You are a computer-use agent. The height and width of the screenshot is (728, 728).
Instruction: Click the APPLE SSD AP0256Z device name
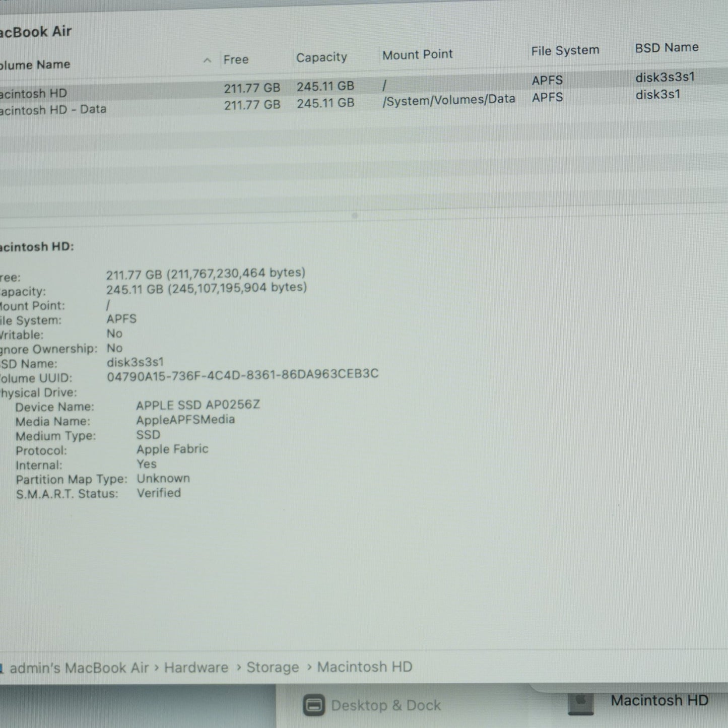[198, 405]
